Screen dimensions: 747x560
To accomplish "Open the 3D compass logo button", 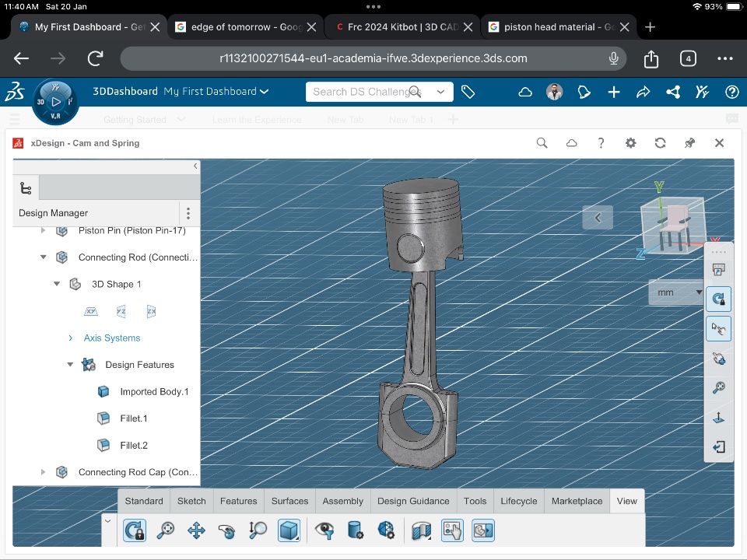I will pyautogui.click(x=55, y=102).
